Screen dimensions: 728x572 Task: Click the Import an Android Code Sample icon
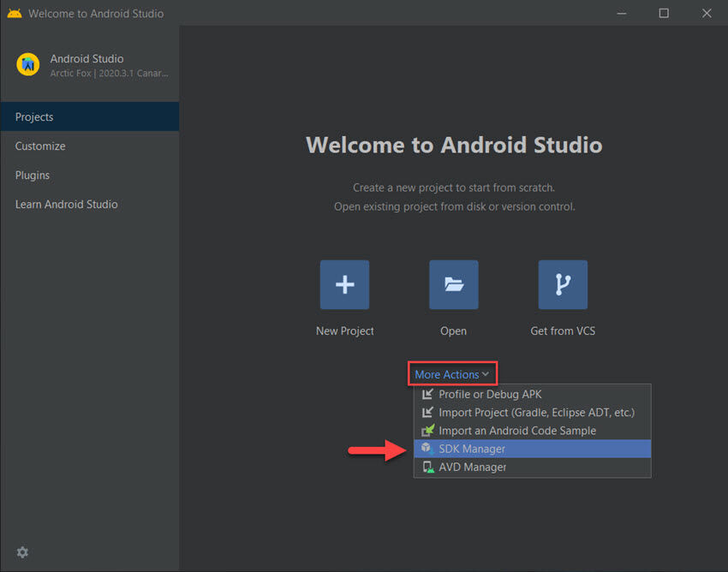[x=427, y=430]
